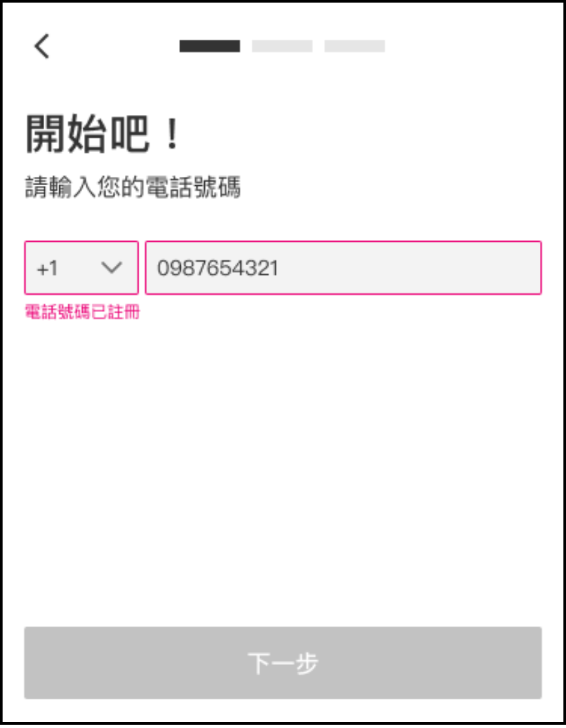Click the 電話號碼已註冊 error message
This screenshot has width=566, height=728.
pos(82,311)
